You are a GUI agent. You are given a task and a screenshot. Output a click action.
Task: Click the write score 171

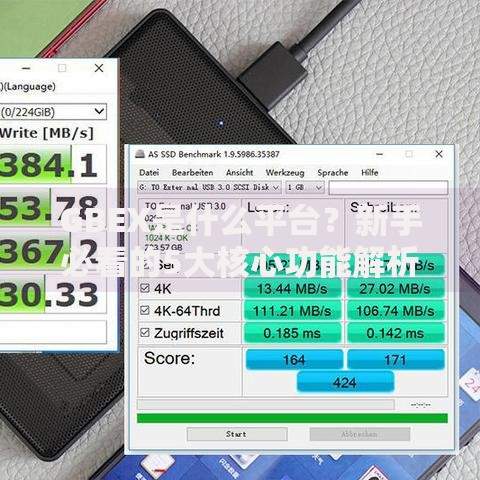(x=396, y=359)
